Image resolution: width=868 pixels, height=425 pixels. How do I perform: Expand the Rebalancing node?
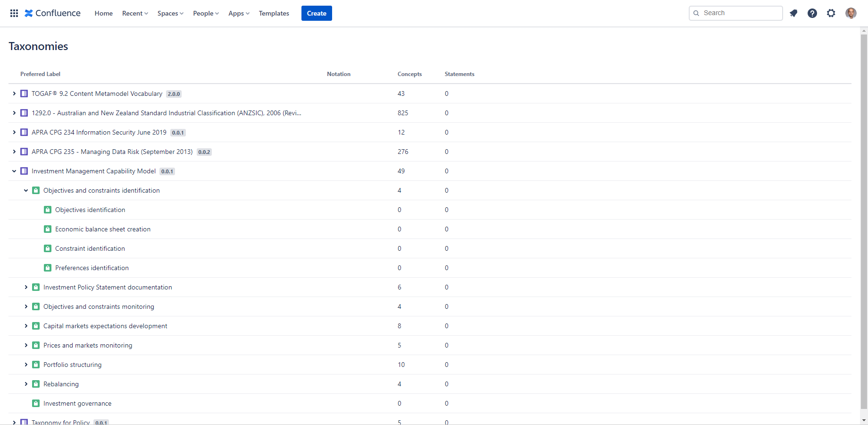point(26,384)
